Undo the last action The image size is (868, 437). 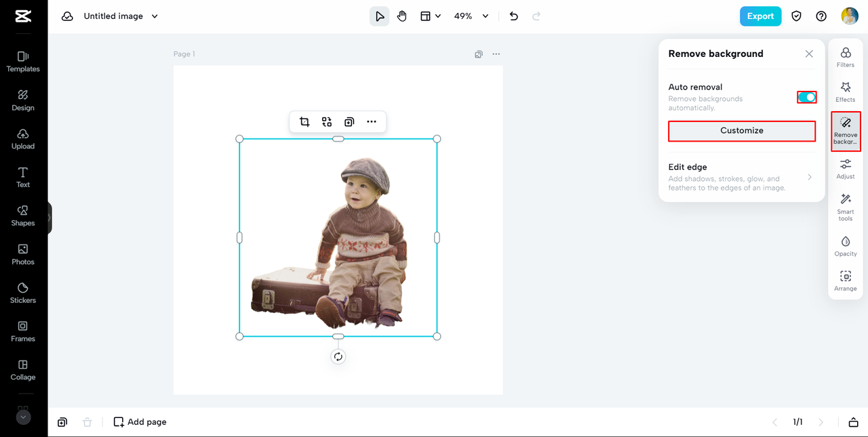[x=514, y=16]
